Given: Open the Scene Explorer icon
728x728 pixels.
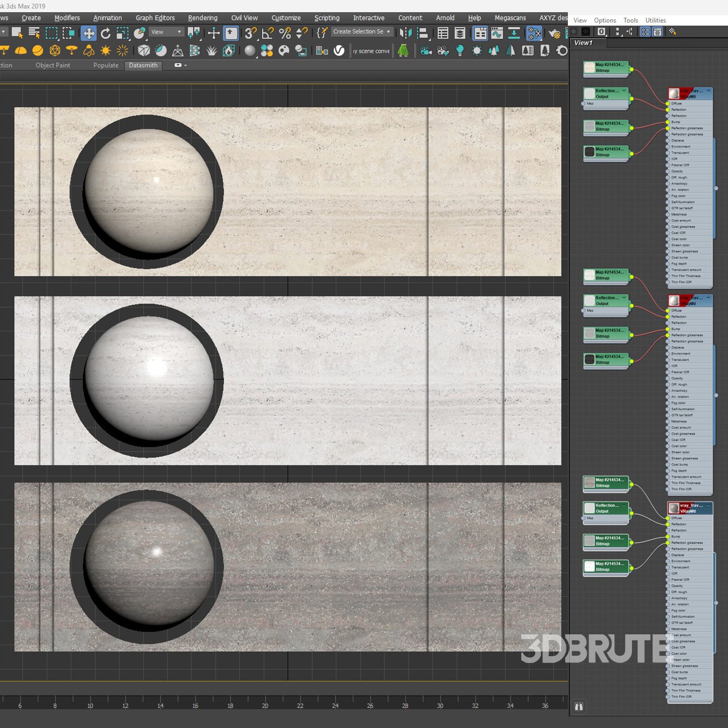Looking at the screenshot, I should tap(443, 33).
